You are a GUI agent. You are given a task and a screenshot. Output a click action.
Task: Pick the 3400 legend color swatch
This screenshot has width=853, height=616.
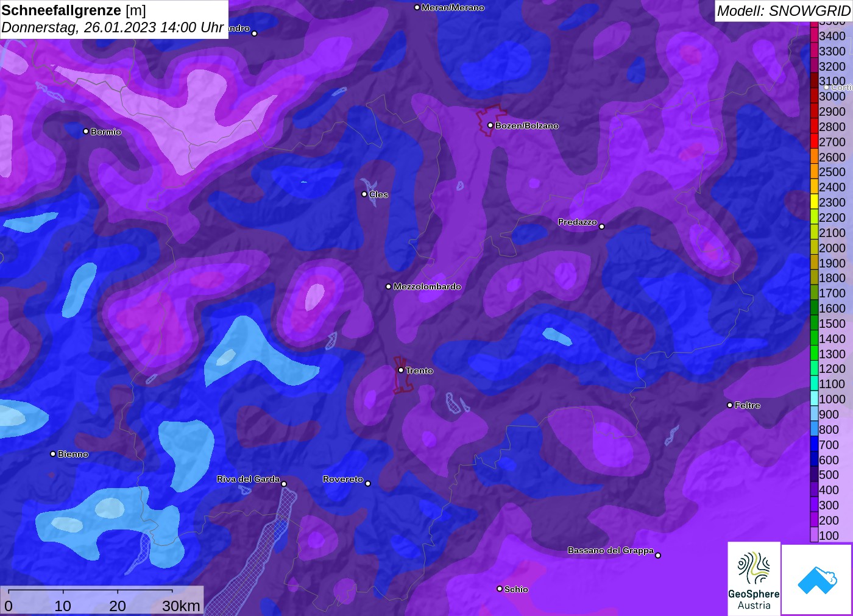(x=814, y=36)
